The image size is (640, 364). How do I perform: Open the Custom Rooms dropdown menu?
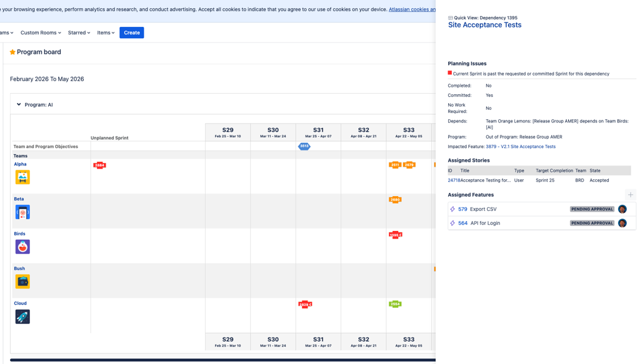[x=41, y=32]
